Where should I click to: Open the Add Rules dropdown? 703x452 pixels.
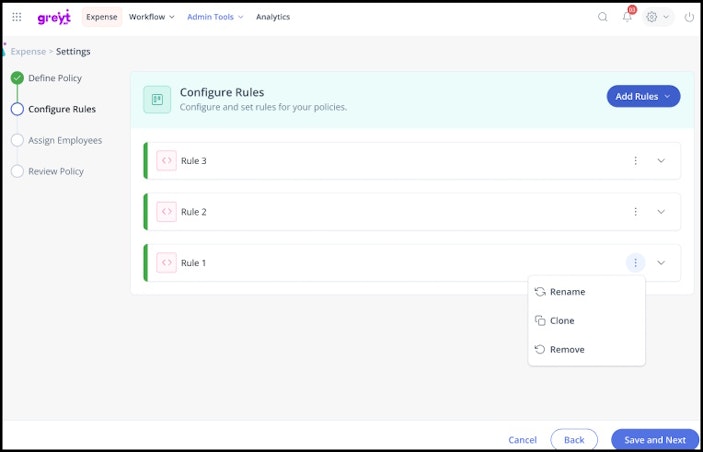point(643,96)
